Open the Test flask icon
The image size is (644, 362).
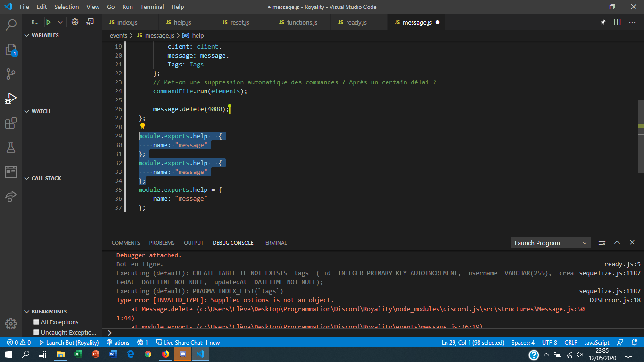click(x=11, y=148)
